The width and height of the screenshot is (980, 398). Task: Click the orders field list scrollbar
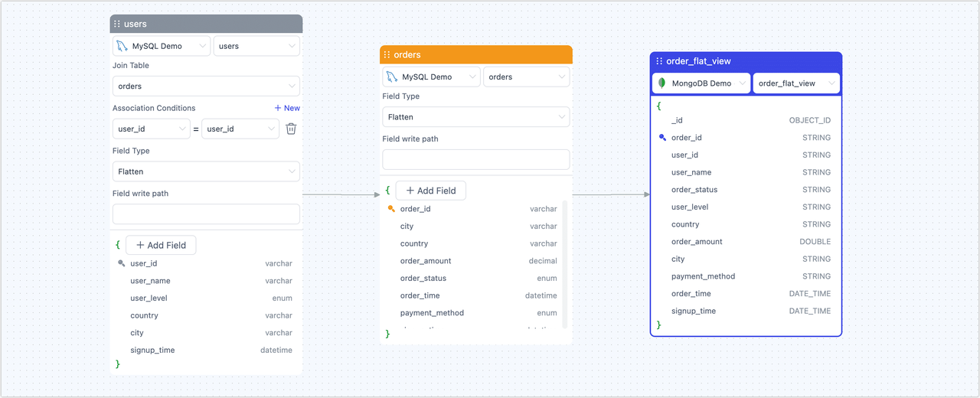565,260
